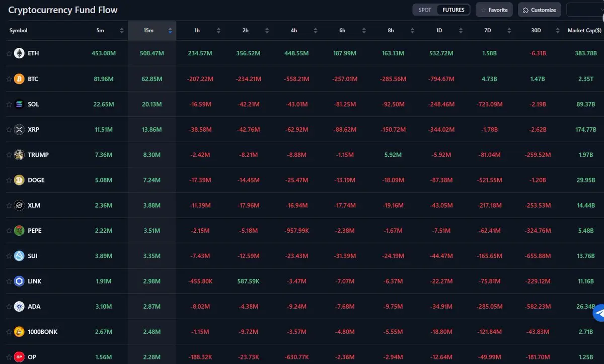Click the ETH coin logo
604x364 pixels.
19,53
